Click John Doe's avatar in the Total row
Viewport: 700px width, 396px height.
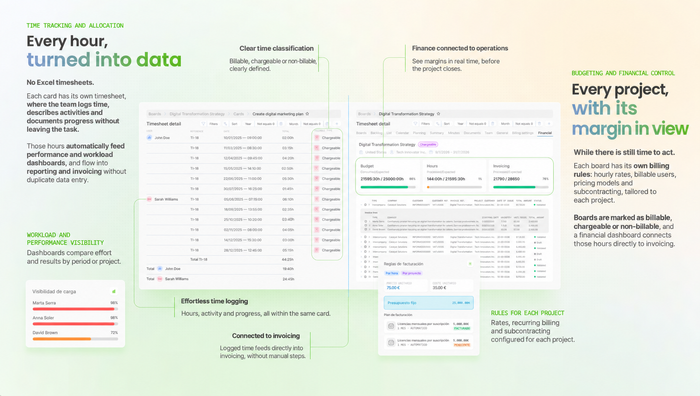(159, 269)
